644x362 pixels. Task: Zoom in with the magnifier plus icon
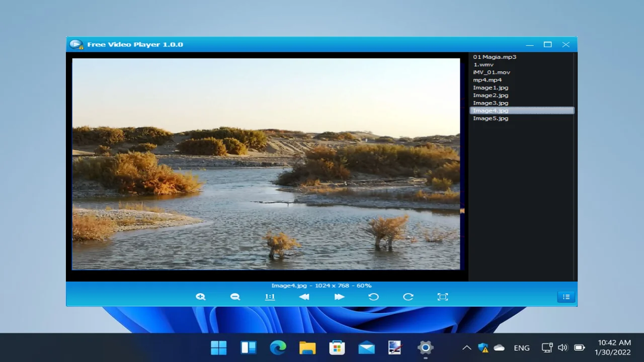coord(201,297)
